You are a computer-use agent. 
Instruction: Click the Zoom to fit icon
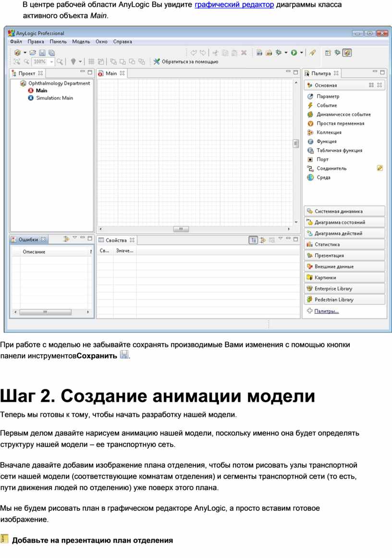(17, 62)
